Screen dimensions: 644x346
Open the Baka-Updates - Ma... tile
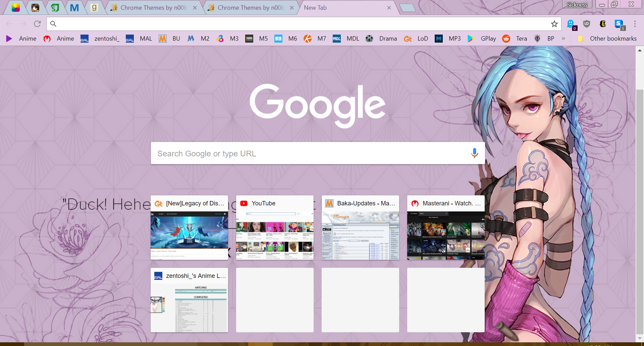(x=360, y=228)
